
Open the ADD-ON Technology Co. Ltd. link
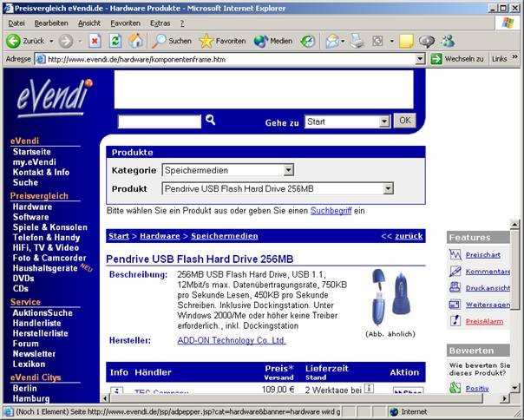[232, 340]
